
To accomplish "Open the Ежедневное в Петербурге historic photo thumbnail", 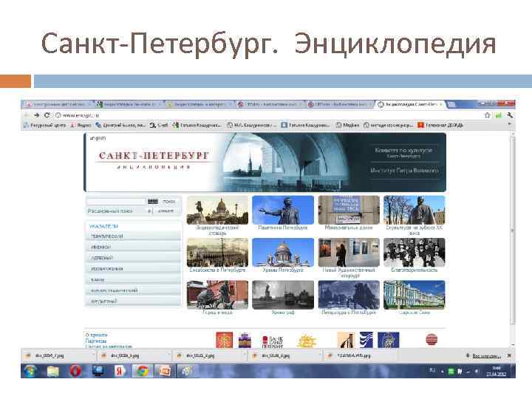I will pos(217,253).
